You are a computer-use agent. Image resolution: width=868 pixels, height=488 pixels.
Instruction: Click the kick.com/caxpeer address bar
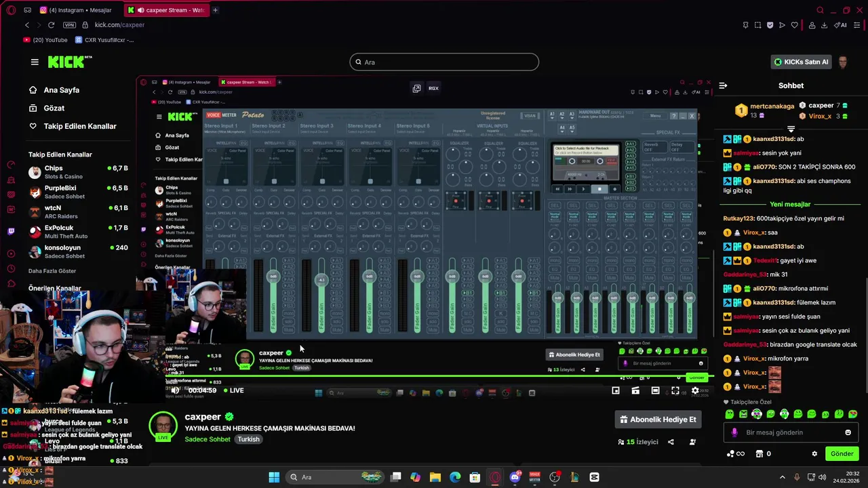click(119, 25)
